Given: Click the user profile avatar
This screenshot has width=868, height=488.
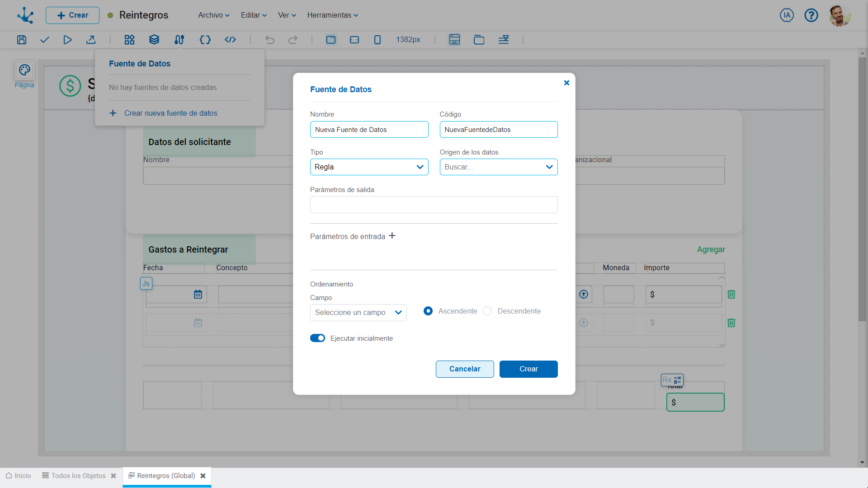Looking at the screenshot, I should [840, 16].
